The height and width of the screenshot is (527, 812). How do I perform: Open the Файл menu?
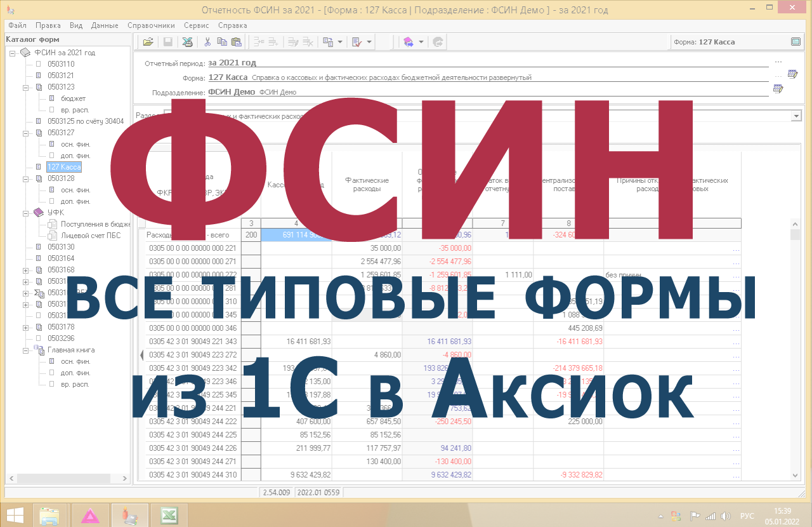[18, 25]
